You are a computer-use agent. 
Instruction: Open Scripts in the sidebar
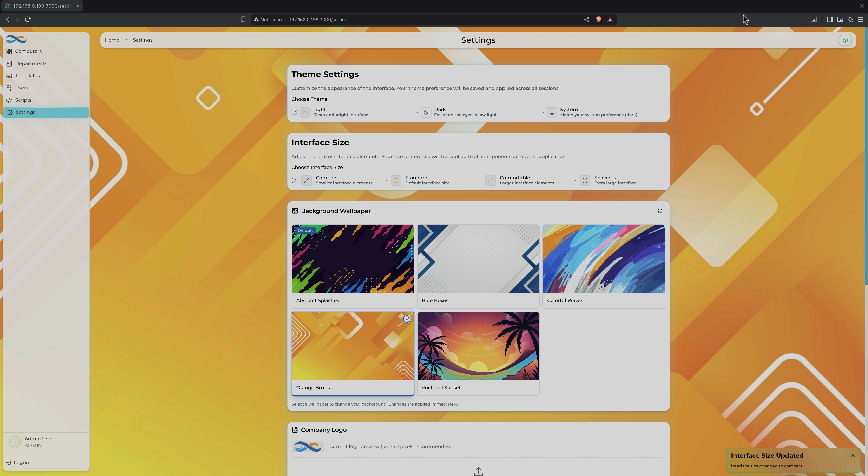[x=23, y=100]
